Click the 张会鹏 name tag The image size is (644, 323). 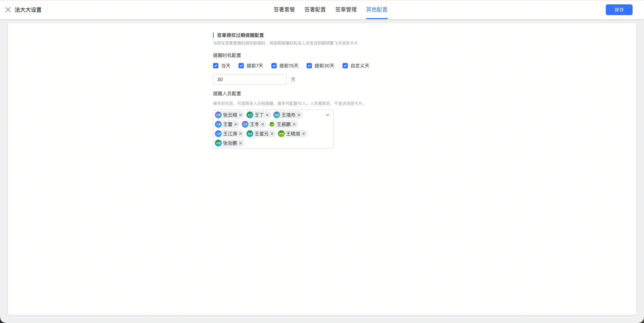tap(230, 143)
